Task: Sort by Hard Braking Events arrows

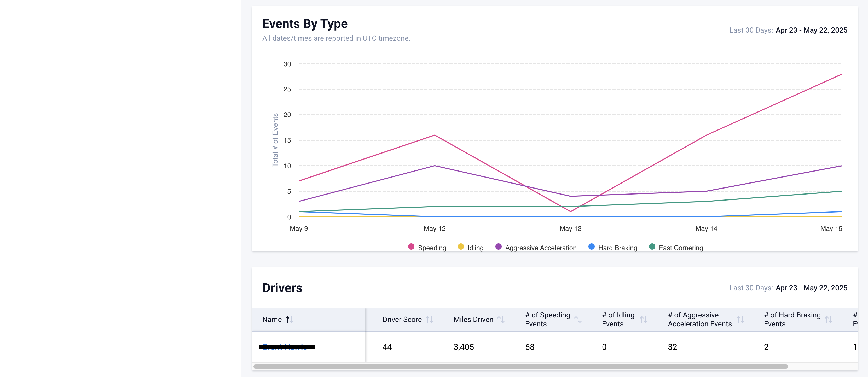Action: 829,320
